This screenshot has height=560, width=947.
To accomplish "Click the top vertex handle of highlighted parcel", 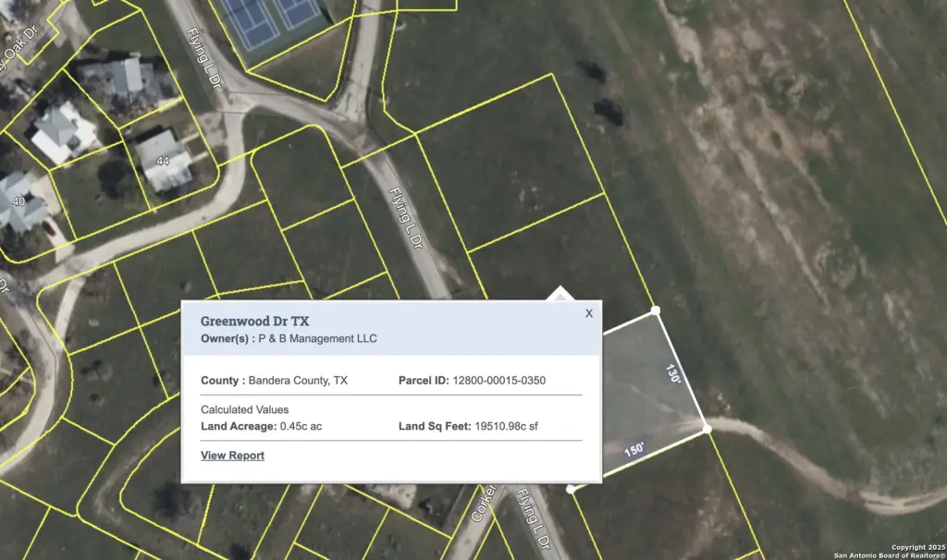I will 656,310.
